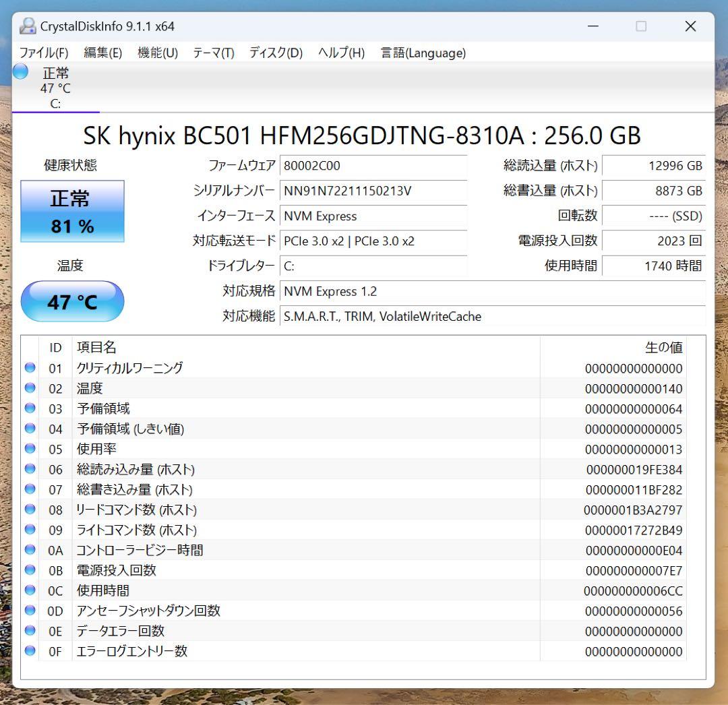The width and height of the screenshot is (728, 705).
Task: Select the 総書き込み量 (ホスト) attribute name
Action: (x=135, y=489)
